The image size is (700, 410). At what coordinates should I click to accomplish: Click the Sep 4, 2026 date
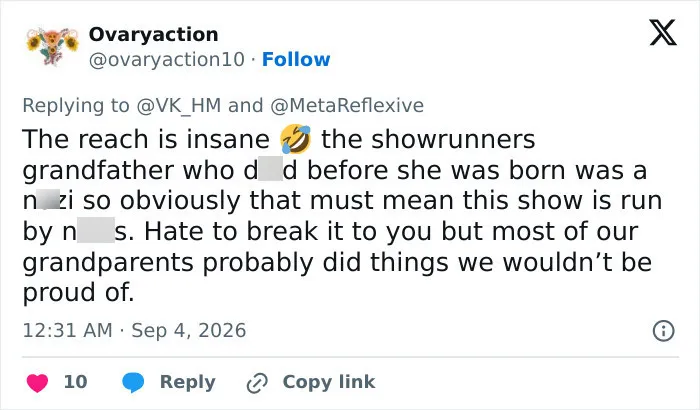tap(189, 331)
